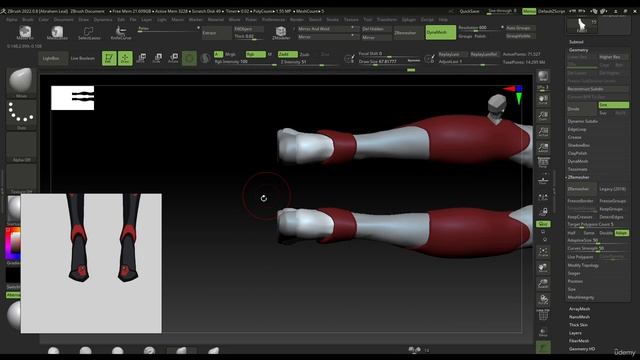Toggle the Smt smooth option near Divide
The width and height of the screenshot is (640, 360).
click(x=613, y=105)
